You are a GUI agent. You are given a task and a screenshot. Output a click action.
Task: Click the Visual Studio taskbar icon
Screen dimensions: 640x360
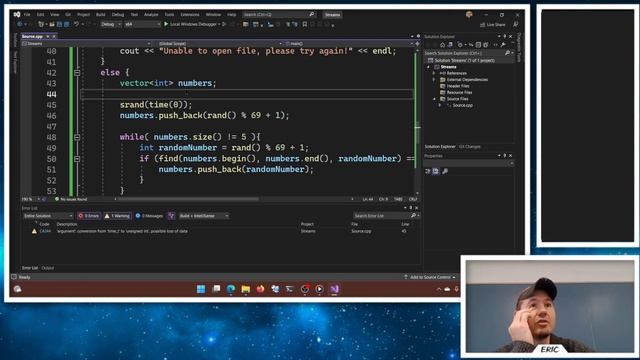(335, 289)
